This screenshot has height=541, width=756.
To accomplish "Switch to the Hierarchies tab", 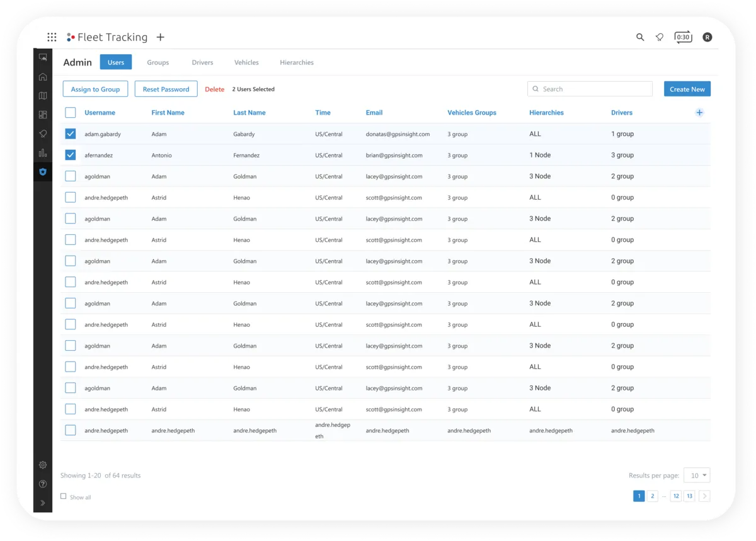I will pyautogui.click(x=297, y=62).
